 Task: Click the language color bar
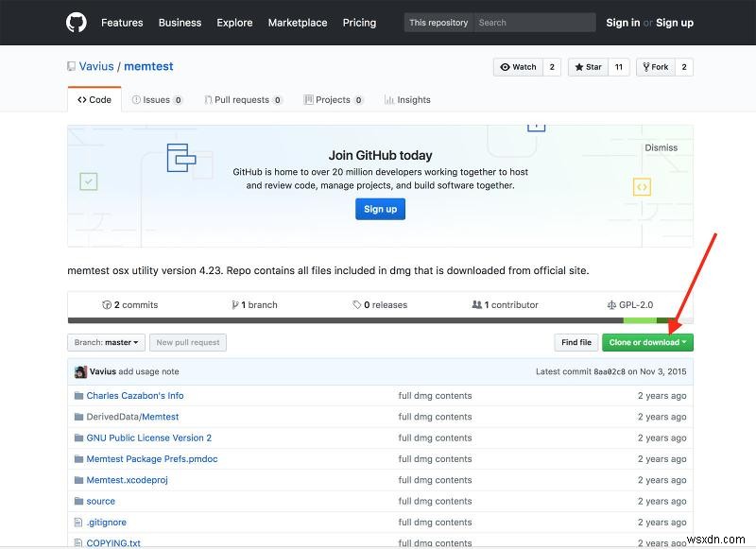pyautogui.click(x=380, y=321)
